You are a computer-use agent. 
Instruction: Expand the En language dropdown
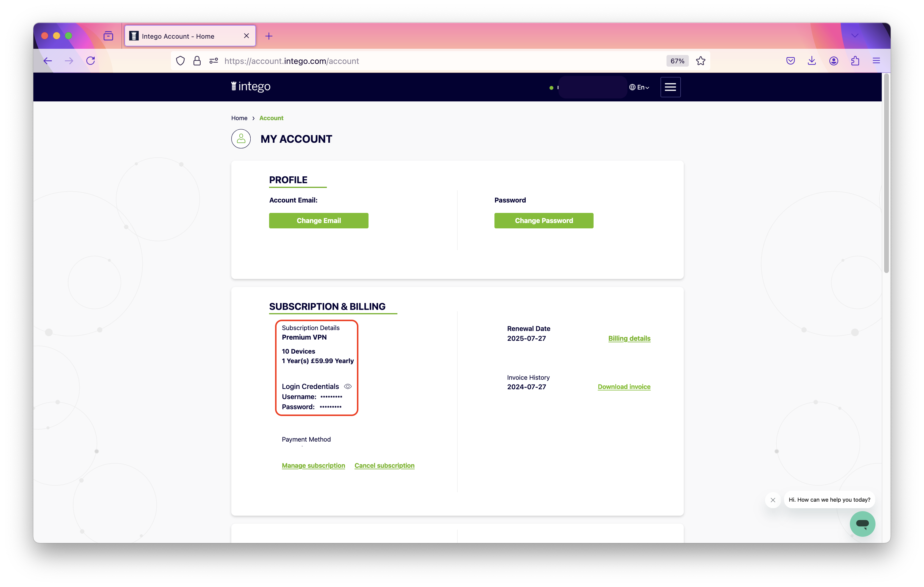[x=639, y=87]
